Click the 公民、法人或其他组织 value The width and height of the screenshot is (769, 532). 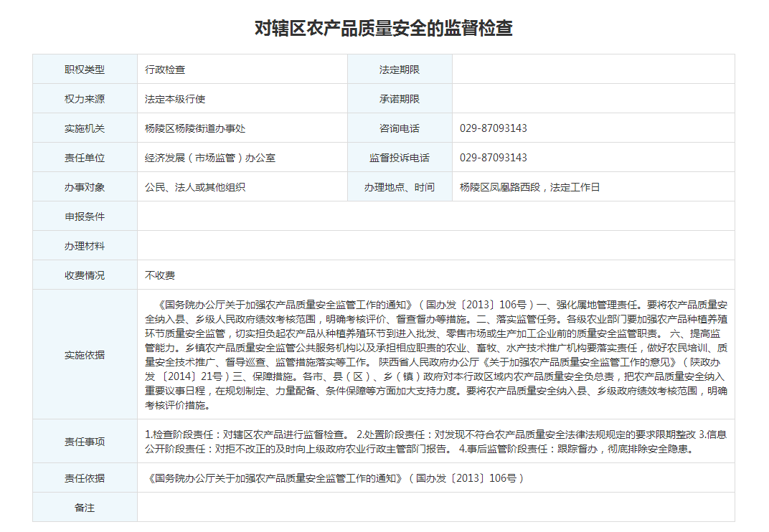(x=195, y=187)
